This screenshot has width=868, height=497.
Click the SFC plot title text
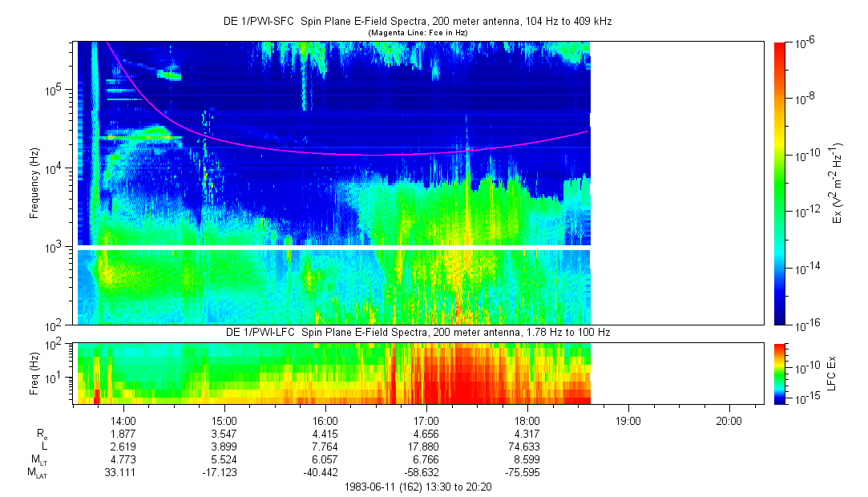click(x=418, y=22)
